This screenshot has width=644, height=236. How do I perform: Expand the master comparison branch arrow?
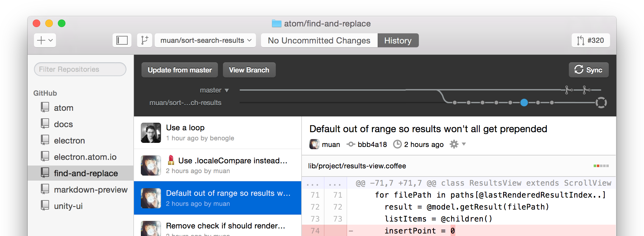[x=226, y=91]
